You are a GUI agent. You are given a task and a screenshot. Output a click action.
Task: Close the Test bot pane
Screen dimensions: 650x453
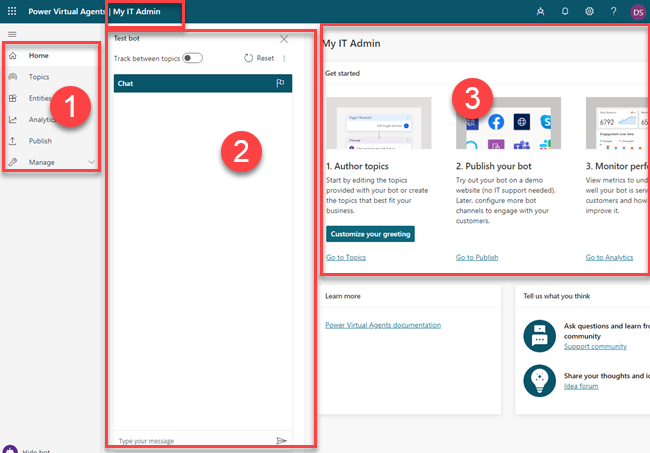pos(284,39)
